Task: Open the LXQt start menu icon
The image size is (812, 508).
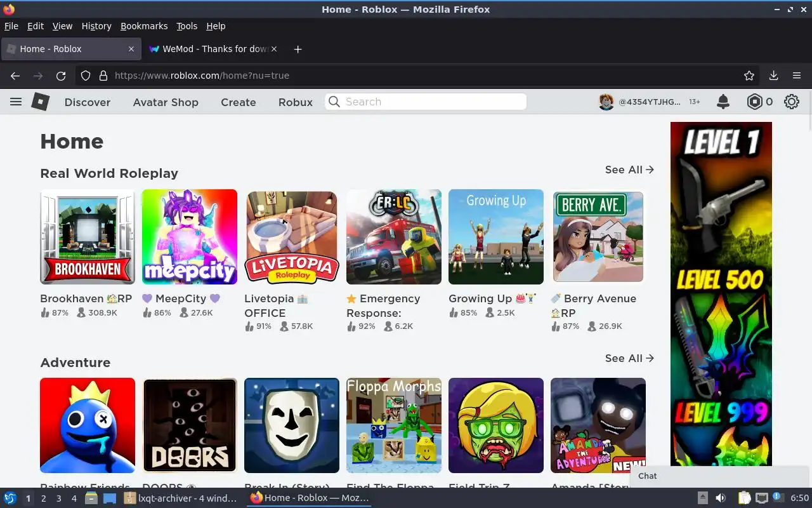Action: (x=10, y=498)
